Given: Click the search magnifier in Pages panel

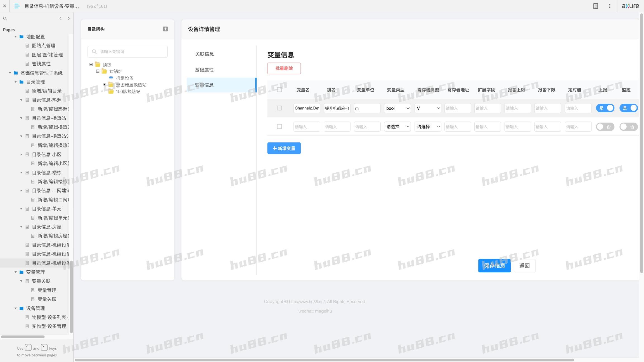Looking at the screenshot, I should pos(5,18).
